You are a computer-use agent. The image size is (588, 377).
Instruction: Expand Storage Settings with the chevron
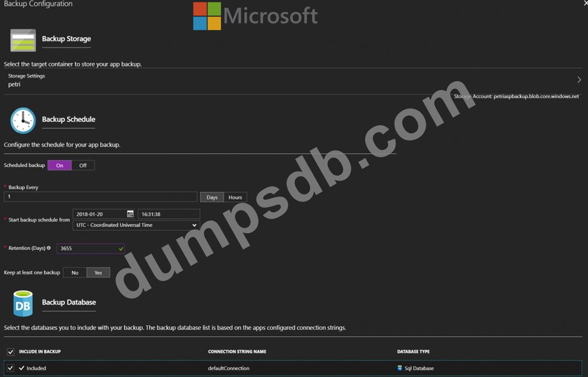coord(579,80)
